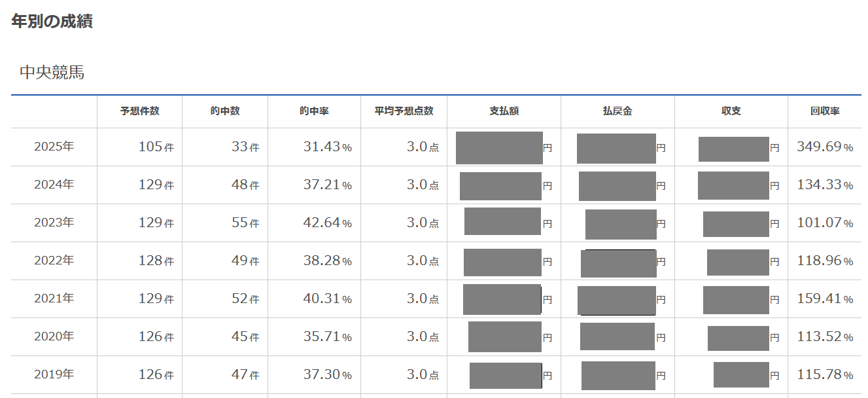
Task: Select the 105件 prediction count cell
Action: (156, 147)
